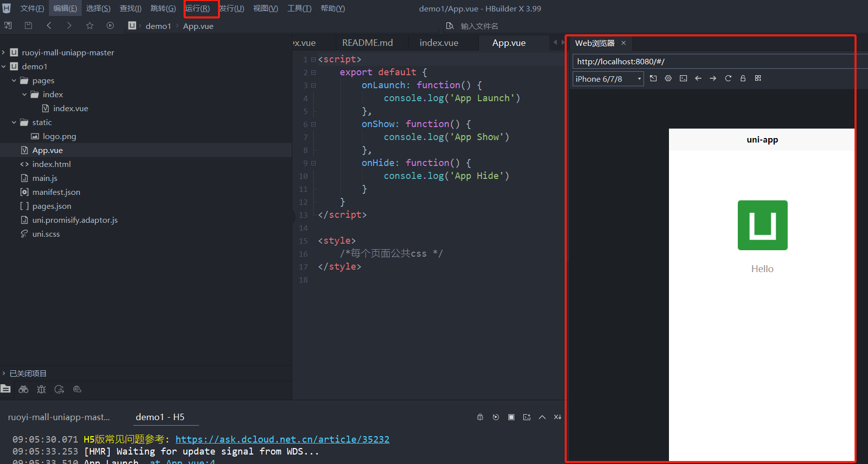Open the 视图(V) menu
Screen dimensions: 868x464
(265, 8)
